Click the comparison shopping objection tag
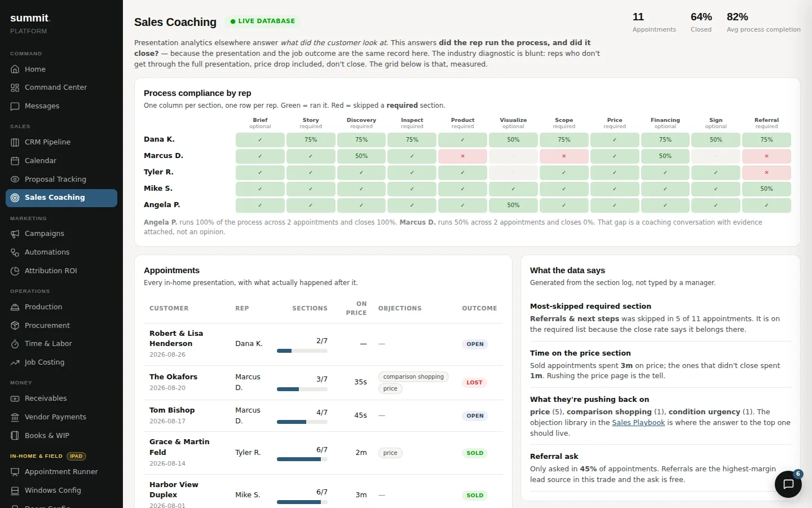This screenshot has width=812, height=508. (413, 376)
